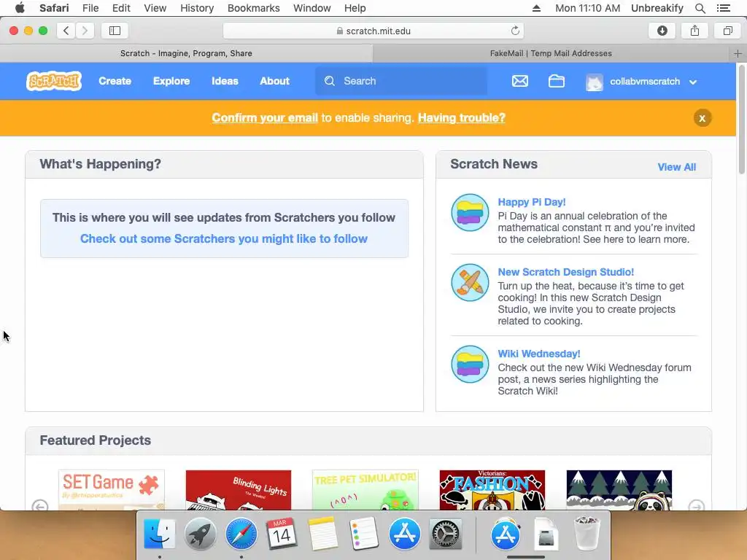
Task: Open the Apple menu
Action: point(20,8)
